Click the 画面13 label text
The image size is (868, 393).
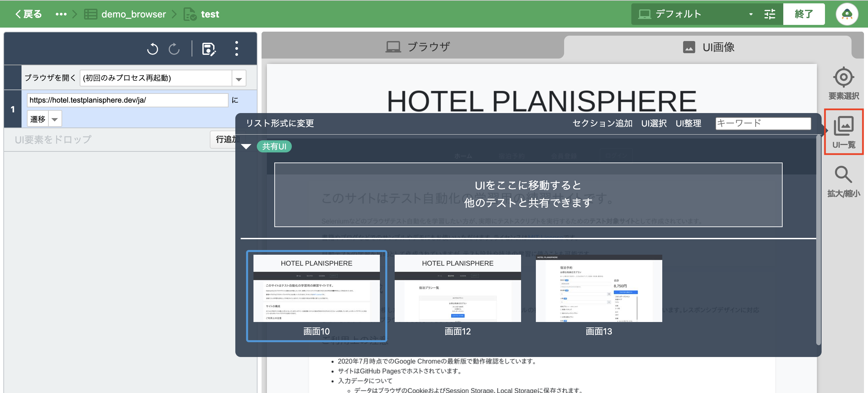tap(599, 331)
